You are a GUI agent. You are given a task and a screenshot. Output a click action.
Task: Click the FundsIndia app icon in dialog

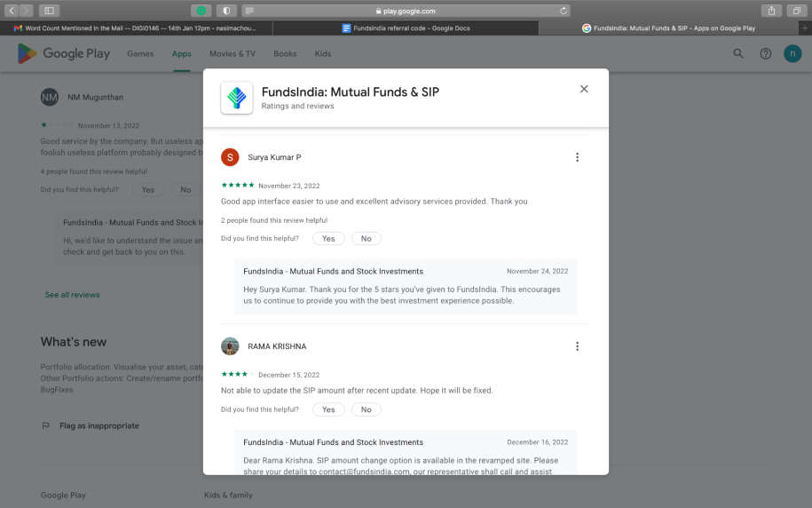[237, 98]
